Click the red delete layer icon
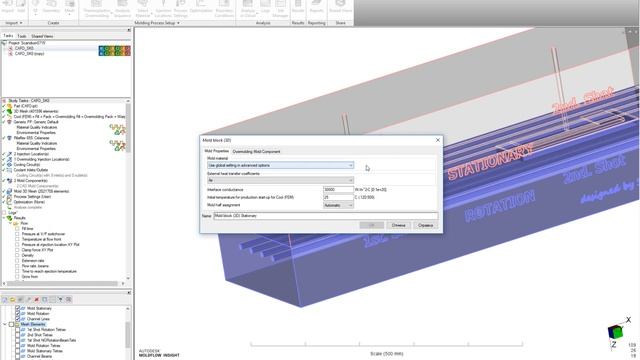Image resolution: width=640 pixels, height=360 pixels. 36,300
